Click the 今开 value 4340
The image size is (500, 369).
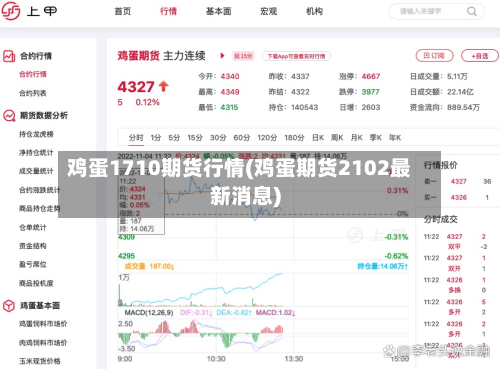(230, 76)
